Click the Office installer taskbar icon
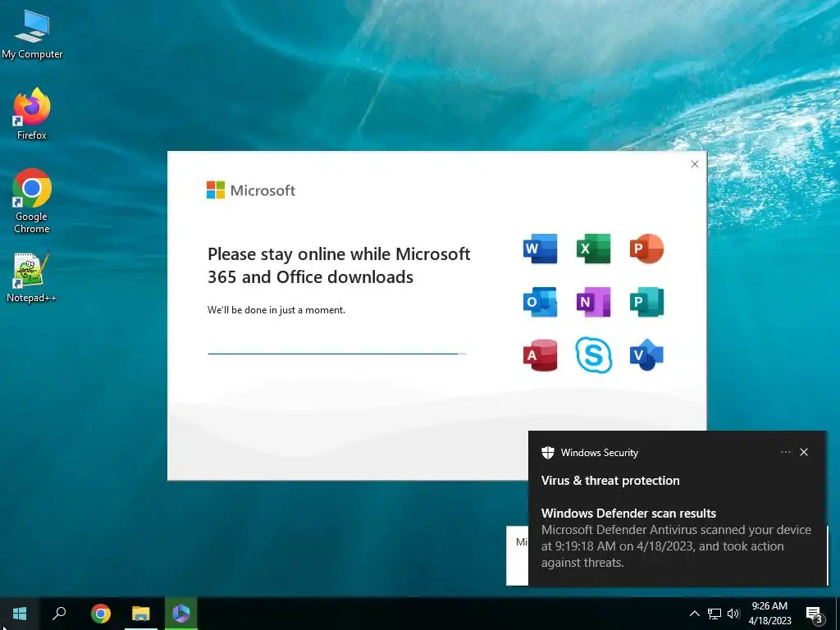 (181, 614)
